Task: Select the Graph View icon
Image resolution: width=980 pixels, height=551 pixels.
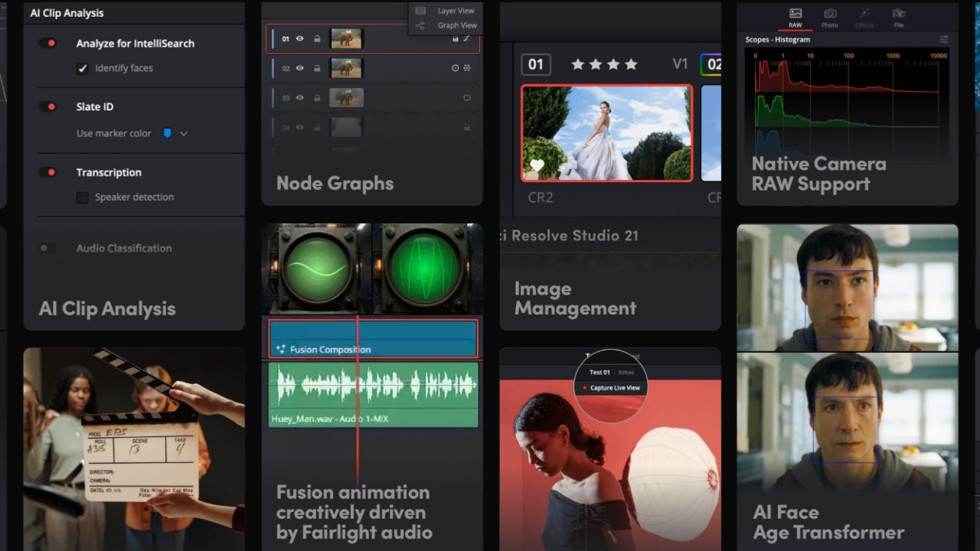Action: [420, 25]
